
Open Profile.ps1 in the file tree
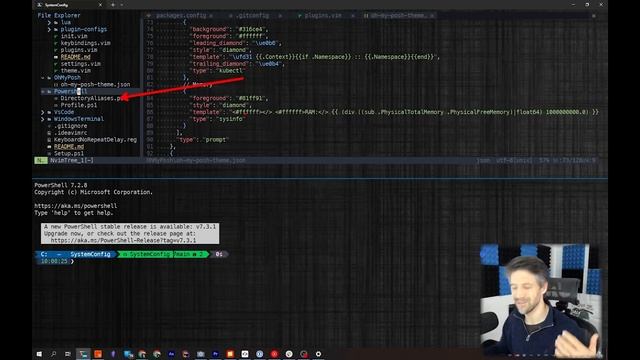click(79, 105)
